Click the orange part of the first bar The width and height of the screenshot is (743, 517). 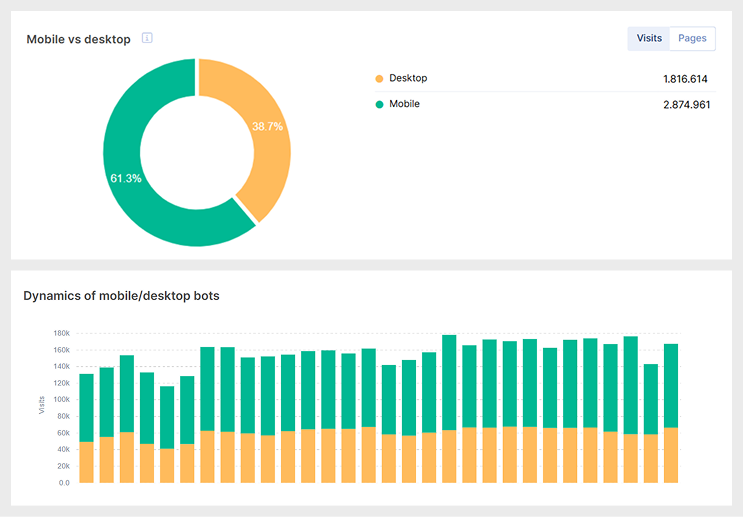86,462
